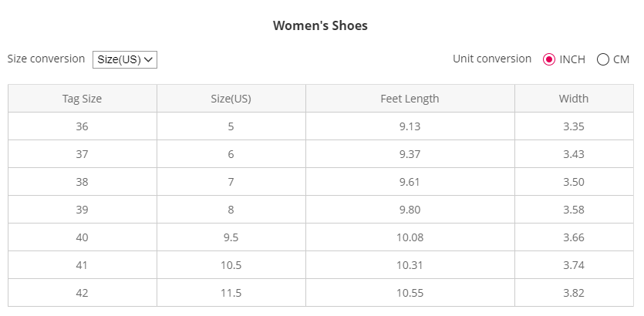Click the Unit conversion label
Viewport: 644px width, 316px height.
tap(492, 59)
